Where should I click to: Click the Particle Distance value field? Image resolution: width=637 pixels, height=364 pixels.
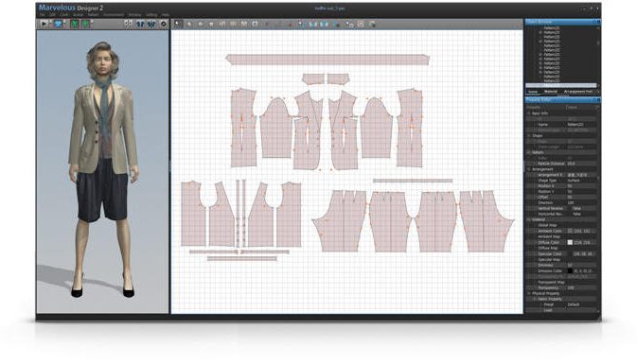581,164
